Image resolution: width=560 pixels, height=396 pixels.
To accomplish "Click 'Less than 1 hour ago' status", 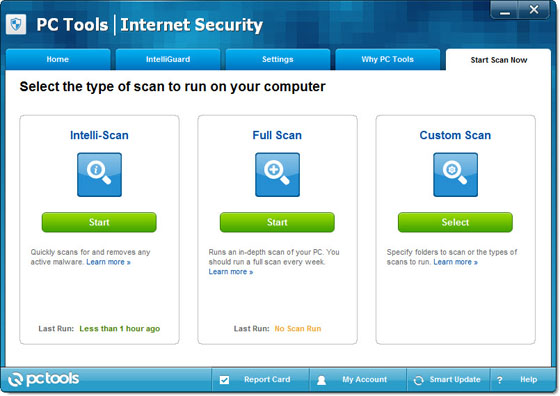I will point(120,329).
